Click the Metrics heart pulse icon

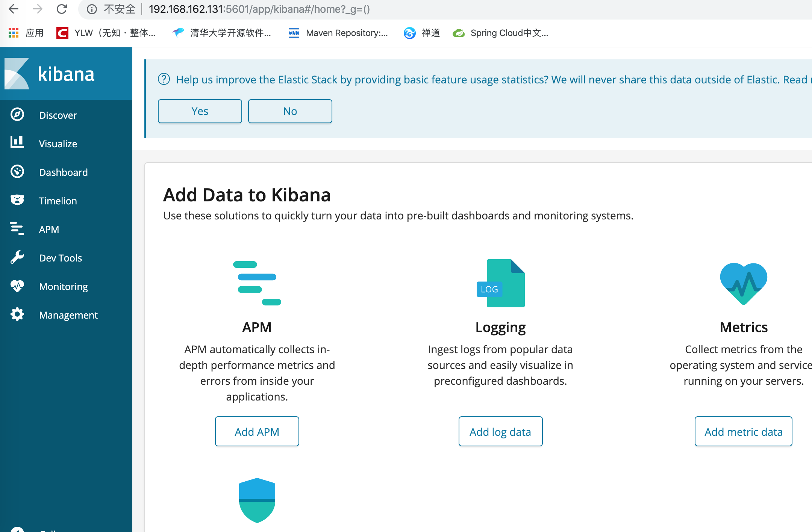point(744,284)
